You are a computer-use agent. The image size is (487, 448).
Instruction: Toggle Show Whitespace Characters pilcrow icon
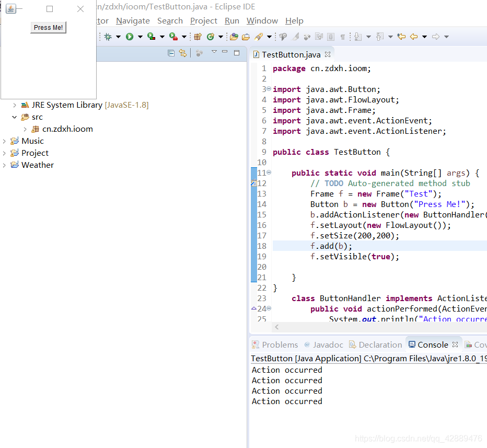click(343, 37)
